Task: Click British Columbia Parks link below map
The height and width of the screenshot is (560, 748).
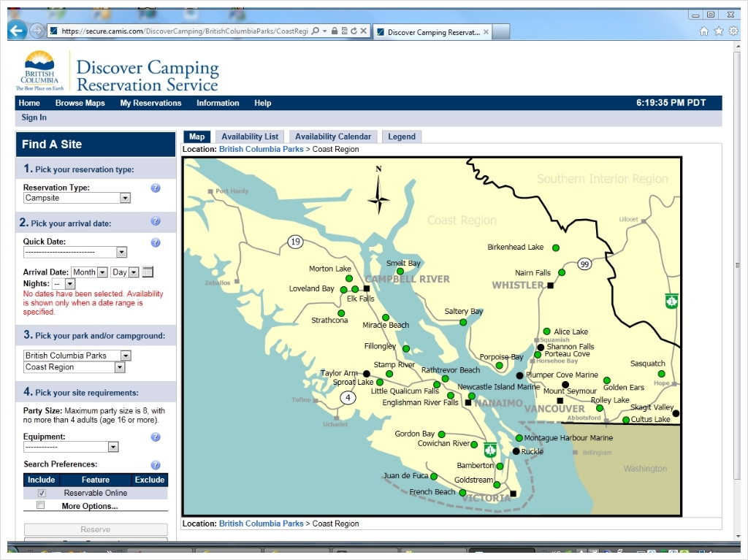Action: coord(261,523)
